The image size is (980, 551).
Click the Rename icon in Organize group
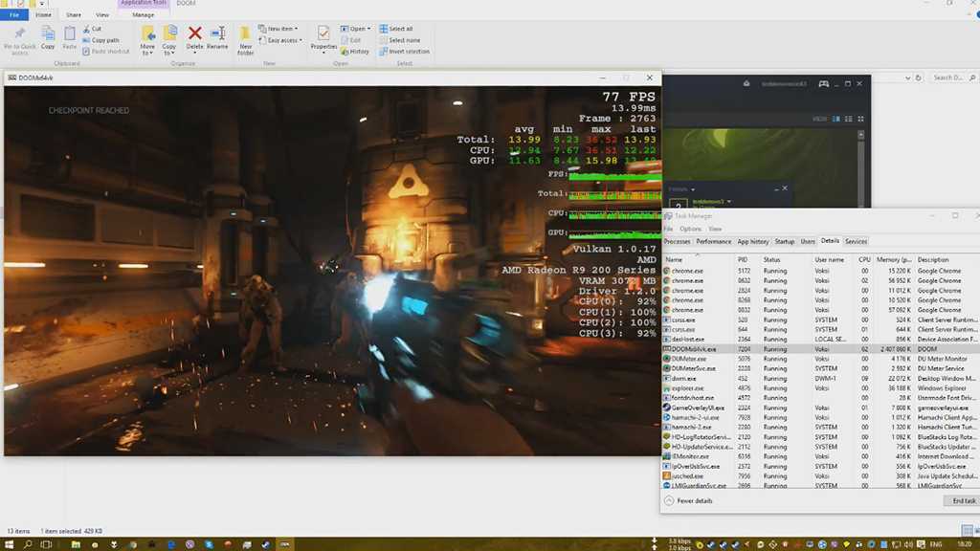[217, 33]
